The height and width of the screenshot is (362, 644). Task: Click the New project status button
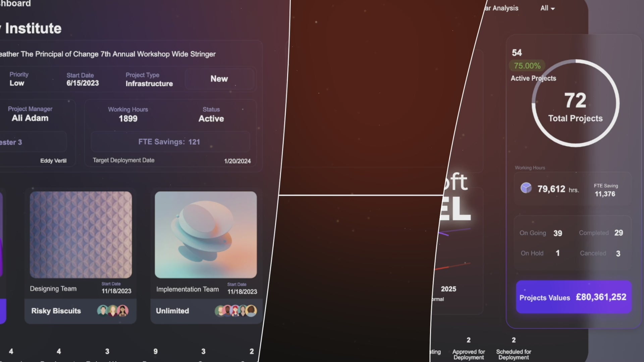[x=219, y=78]
